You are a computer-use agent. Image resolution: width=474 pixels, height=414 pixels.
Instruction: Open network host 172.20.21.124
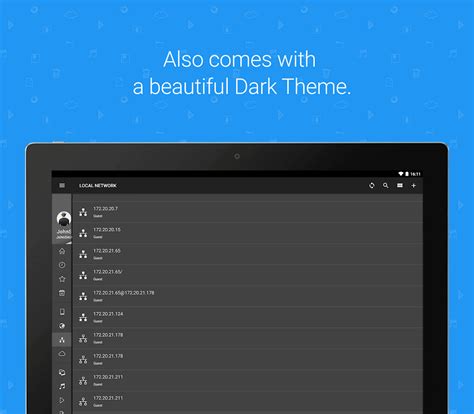(248, 317)
